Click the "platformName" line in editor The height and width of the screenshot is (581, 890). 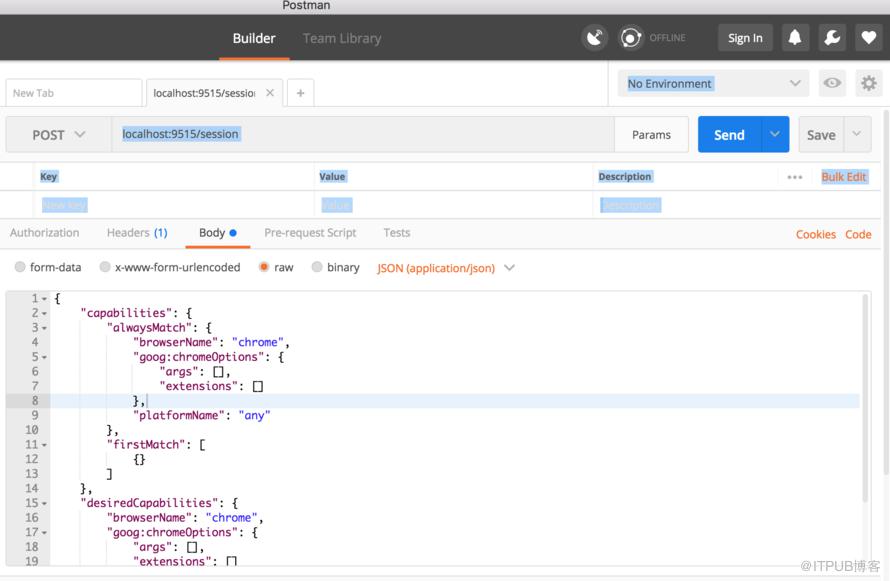201,416
